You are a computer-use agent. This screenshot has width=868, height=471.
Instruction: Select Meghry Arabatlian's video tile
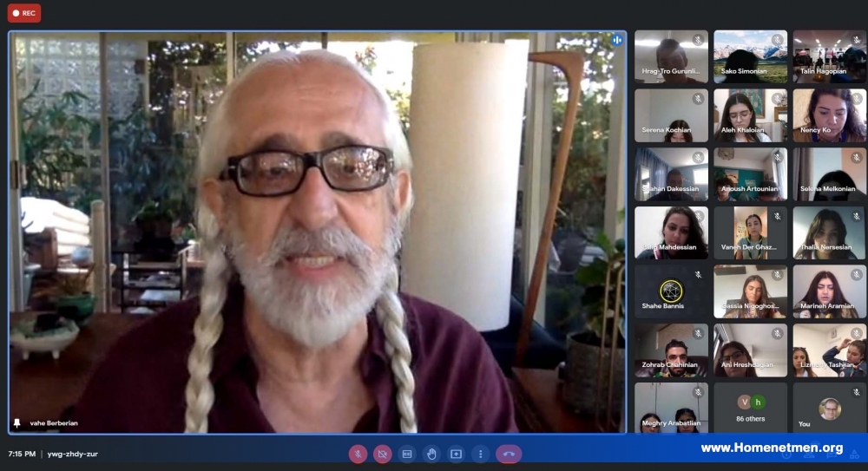671,408
